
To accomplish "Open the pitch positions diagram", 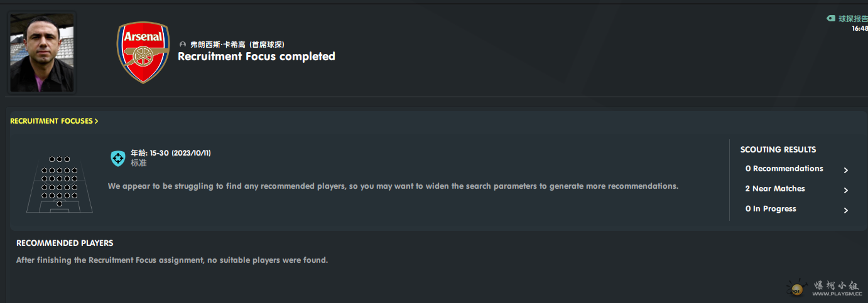I will coord(59,184).
